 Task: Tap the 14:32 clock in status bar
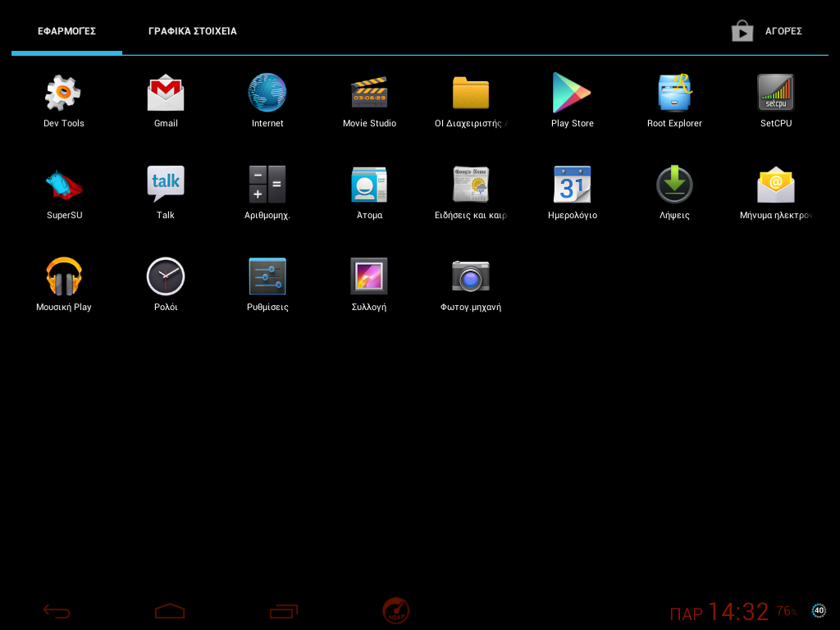pos(738,611)
